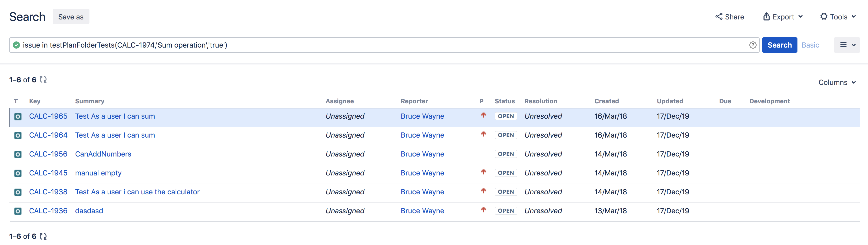Screen dimensions: 868x245
Task: Open the Share option
Action: pyautogui.click(x=729, y=17)
